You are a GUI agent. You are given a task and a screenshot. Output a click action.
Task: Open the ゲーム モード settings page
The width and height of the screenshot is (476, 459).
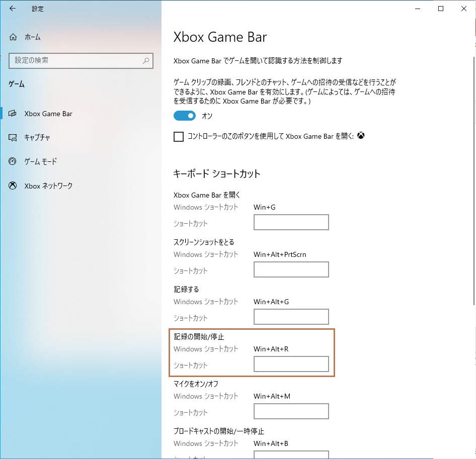click(x=40, y=161)
